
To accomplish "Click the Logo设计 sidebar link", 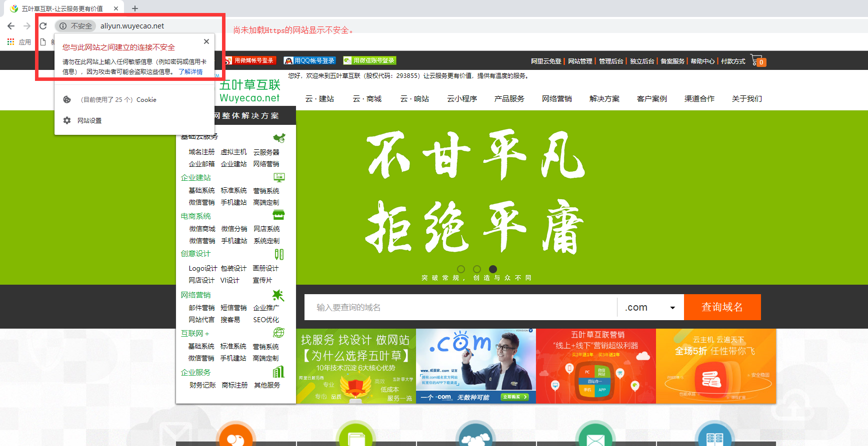I will (x=202, y=268).
